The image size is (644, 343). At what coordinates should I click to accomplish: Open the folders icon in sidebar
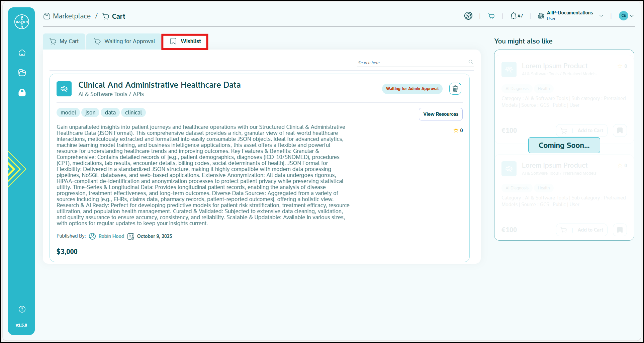coord(22,73)
